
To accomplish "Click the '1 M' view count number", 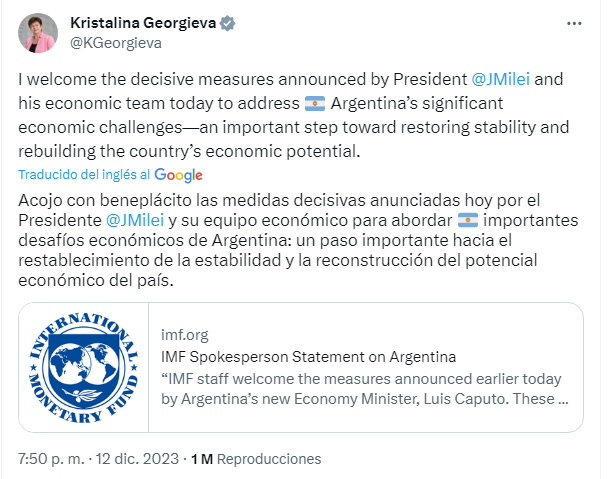I will [x=201, y=459].
